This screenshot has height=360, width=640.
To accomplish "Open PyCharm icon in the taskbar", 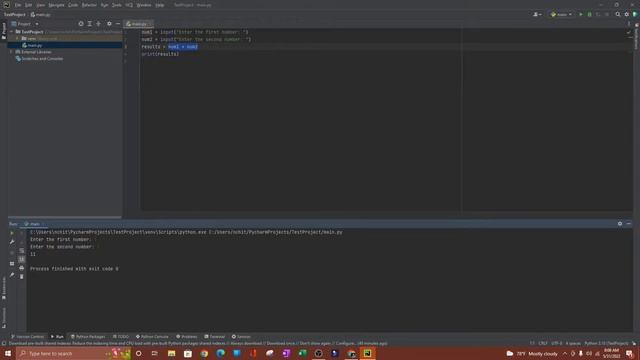I will 367,353.
